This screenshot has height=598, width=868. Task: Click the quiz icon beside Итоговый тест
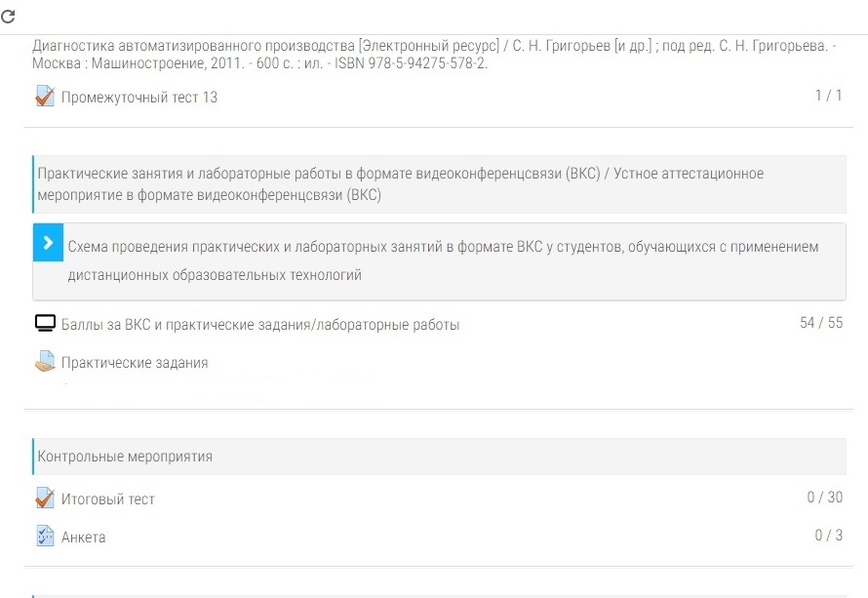pos(45,498)
